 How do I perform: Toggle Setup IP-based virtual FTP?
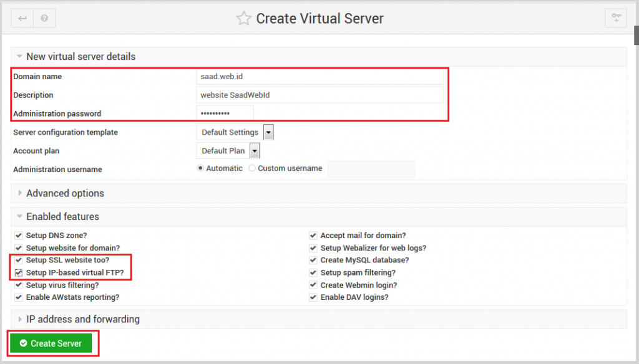click(x=19, y=272)
